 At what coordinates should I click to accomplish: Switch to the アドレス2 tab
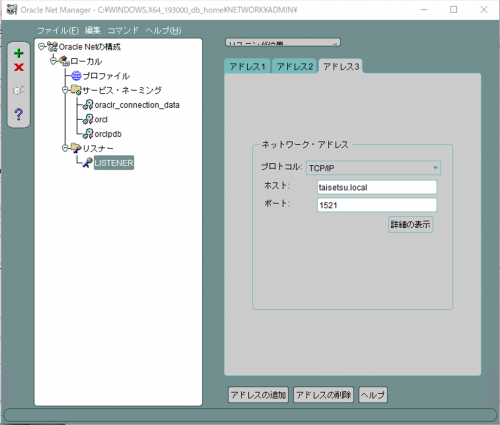click(295, 66)
